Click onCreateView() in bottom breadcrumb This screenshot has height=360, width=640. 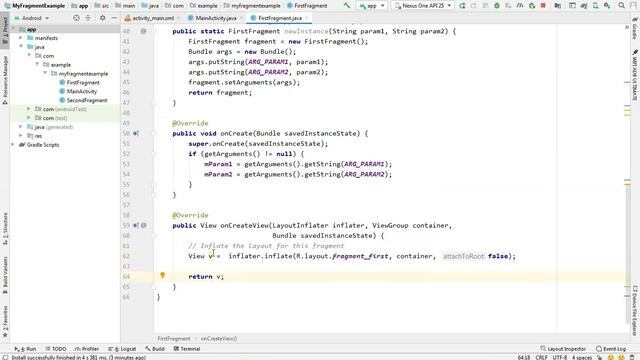[219, 339]
